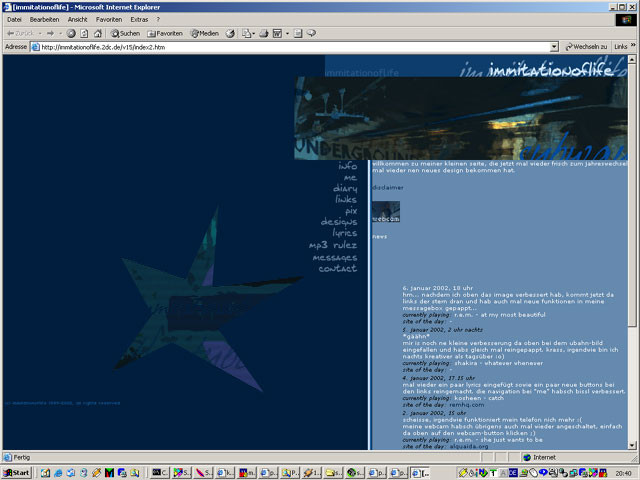The width and height of the screenshot is (640, 480).
Task: Click the vertical scrollbar thumb
Action: [632, 195]
